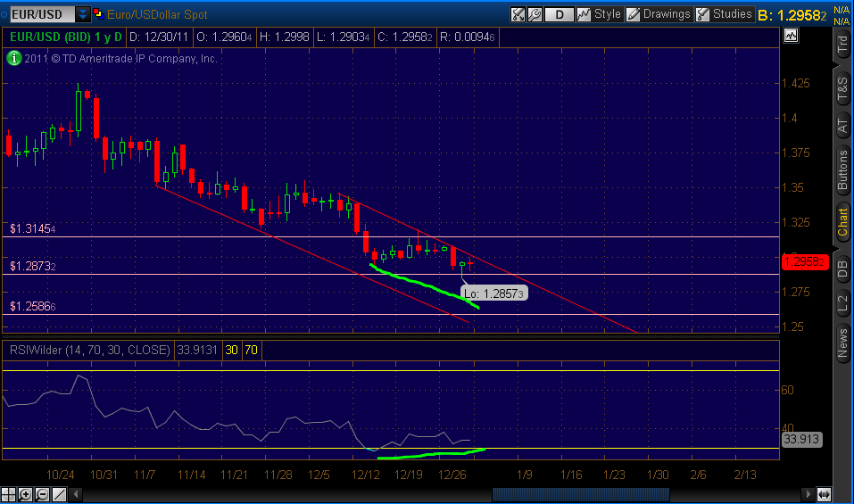Switch to the T&S side tab
The height and width of the screenshot is (504, 854).
coord(842,89)
